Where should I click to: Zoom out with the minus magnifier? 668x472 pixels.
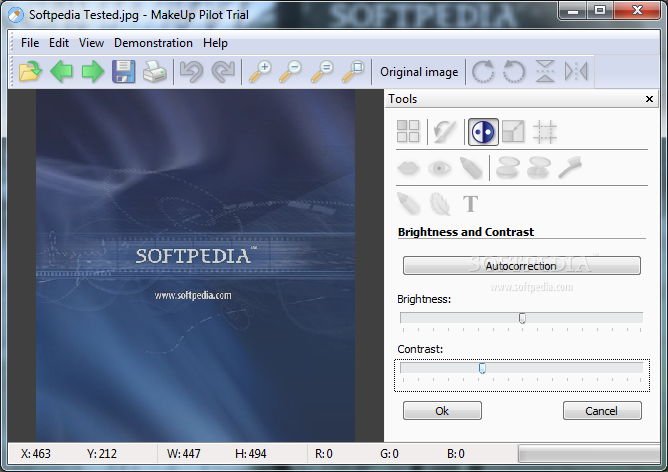291,72
